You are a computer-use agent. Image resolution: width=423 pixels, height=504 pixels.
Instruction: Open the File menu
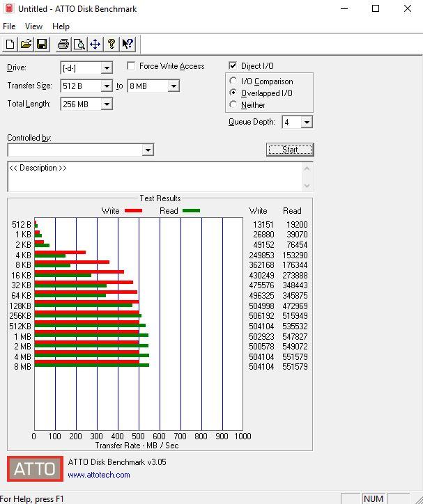click(9, 26)
